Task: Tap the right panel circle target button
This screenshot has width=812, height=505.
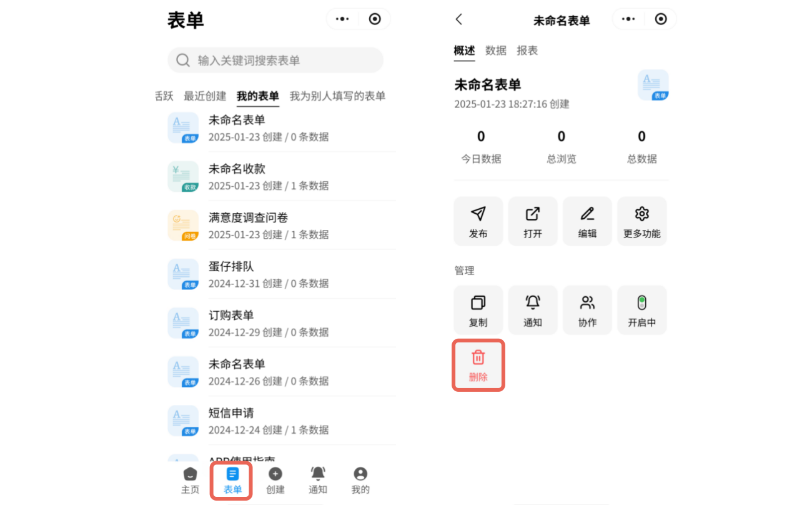Action: coord(661,19)
